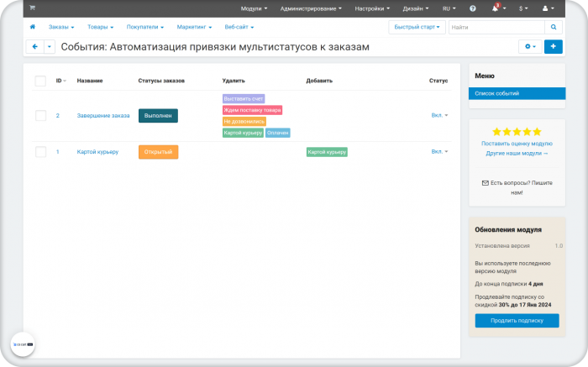Go back using the arrow button
Image resolution: width=588 pixels, height=367 pixels.
coord(35,46)
